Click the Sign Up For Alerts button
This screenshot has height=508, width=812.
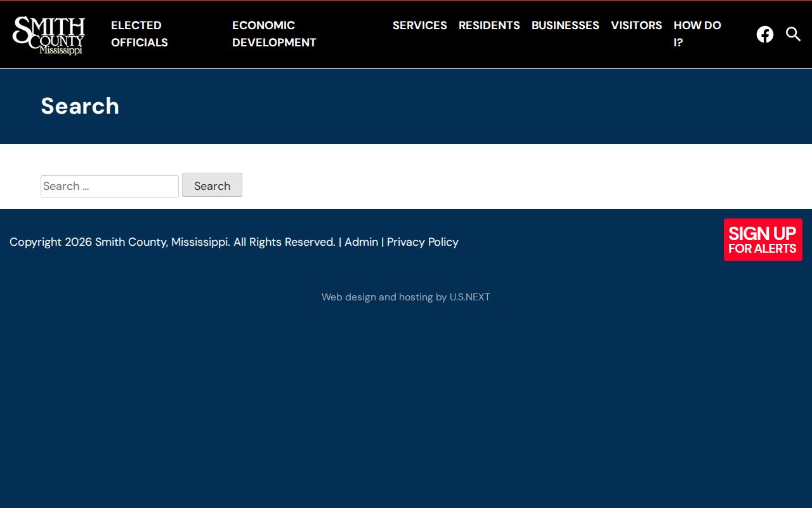point(763,239)
